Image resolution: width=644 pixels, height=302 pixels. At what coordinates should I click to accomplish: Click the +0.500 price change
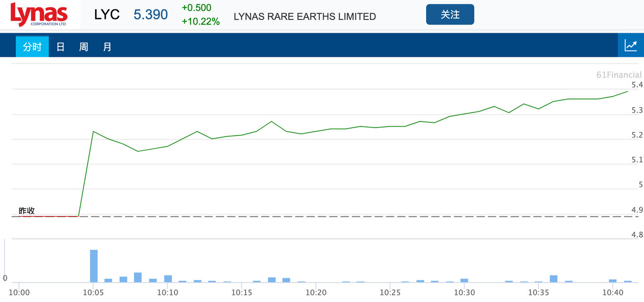(x=197, y=8)
